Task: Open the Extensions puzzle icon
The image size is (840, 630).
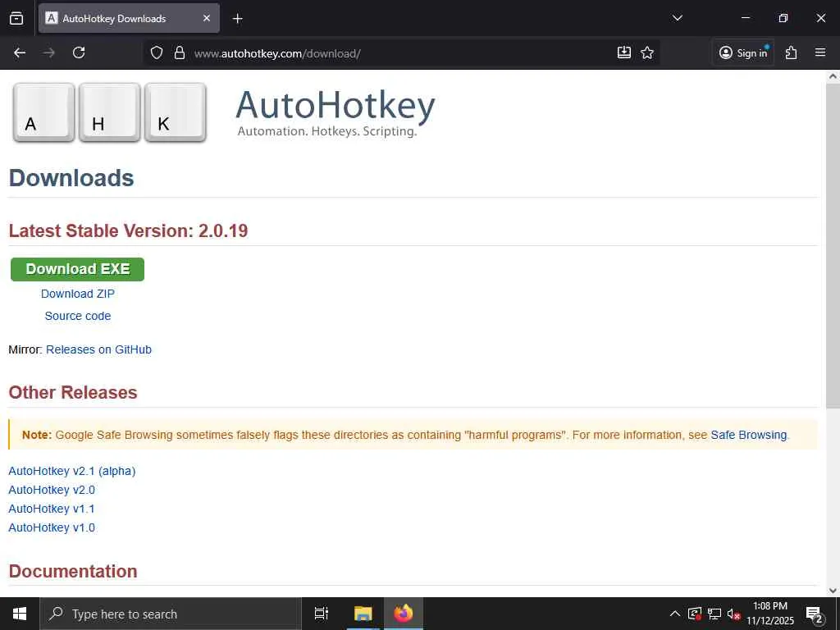Action: tap(792, 52)
